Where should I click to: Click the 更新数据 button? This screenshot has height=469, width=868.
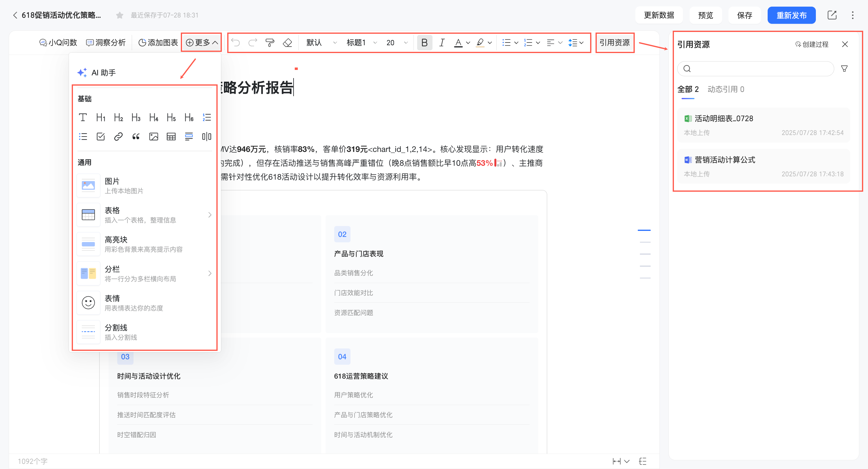tap(659, 15)
